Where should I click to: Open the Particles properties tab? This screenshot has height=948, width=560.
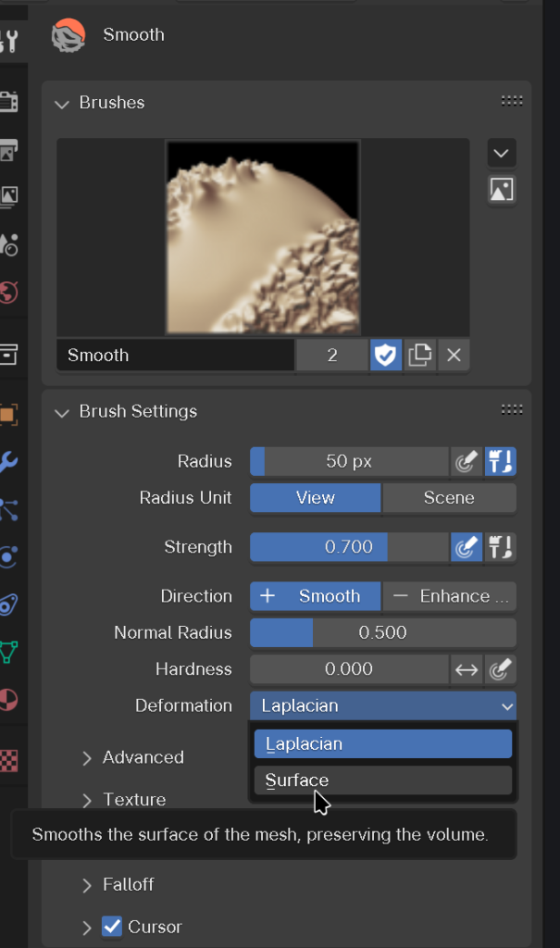tap(9, 510)
